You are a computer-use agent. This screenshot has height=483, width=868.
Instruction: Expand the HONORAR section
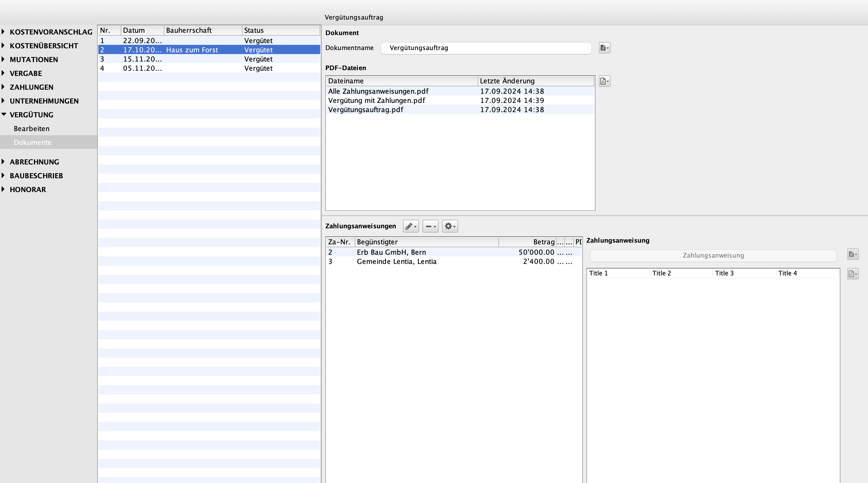(3, 189)
